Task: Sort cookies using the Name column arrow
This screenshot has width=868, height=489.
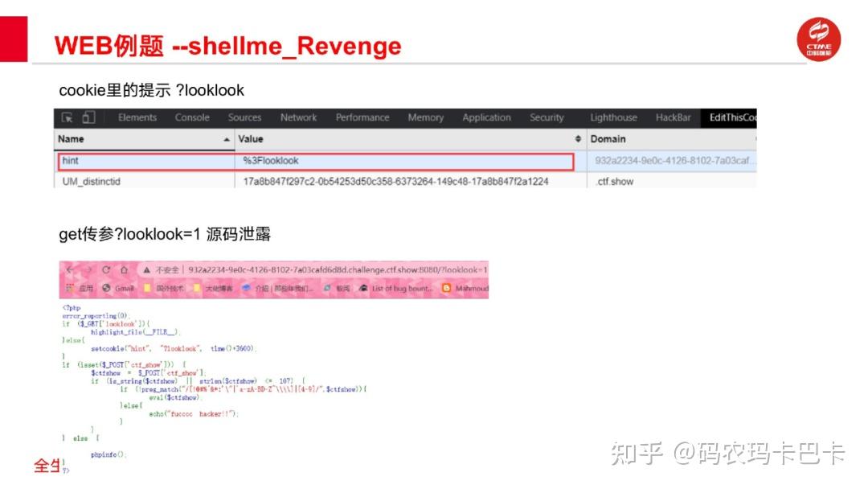Action: tap(227, 140)
